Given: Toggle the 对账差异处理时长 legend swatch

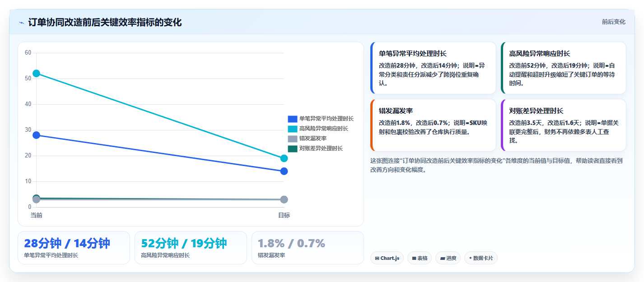Looking at the screenshot, I should point(292,148).
